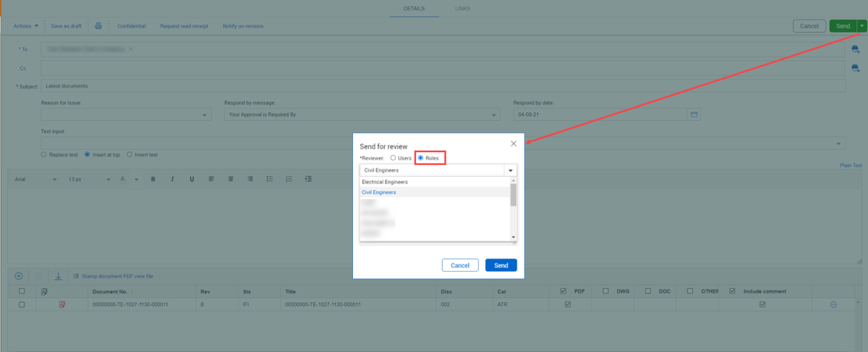Click the indent icon in editor toolbar
Image resolution: width=868 pixels, height=352 pixels.
point(308,179)
